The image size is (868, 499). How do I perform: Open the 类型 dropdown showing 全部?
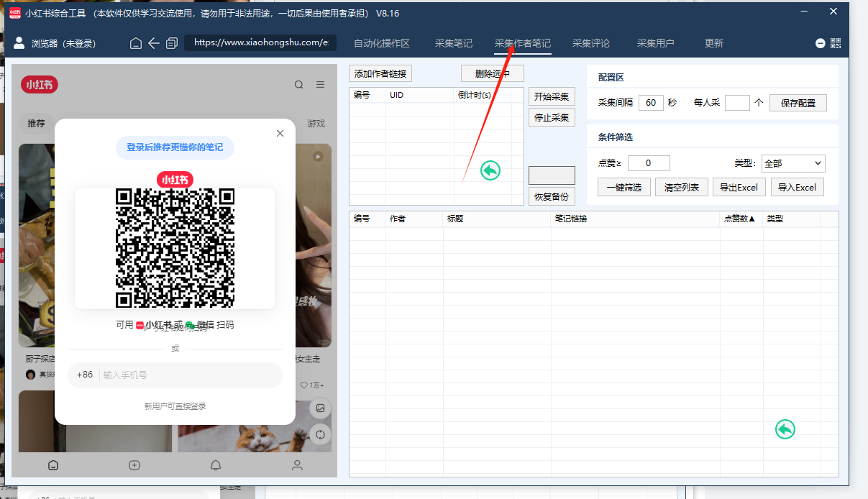793,163
